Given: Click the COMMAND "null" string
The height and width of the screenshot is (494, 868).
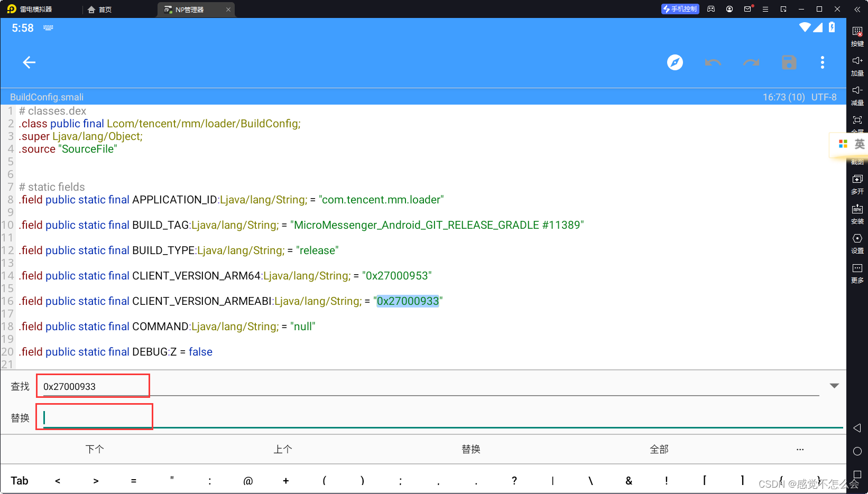Looking at the screenshot, I should [302, 327].
